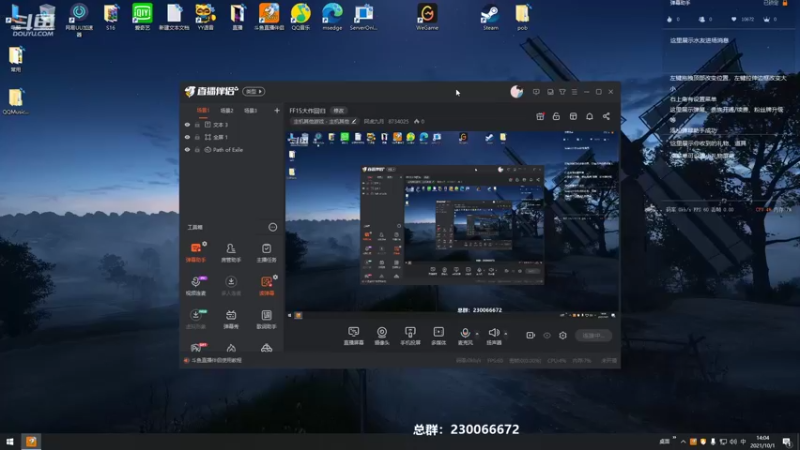Click the live preview canvas
Viewport: 800px width, 450px height.
point(452,225)
